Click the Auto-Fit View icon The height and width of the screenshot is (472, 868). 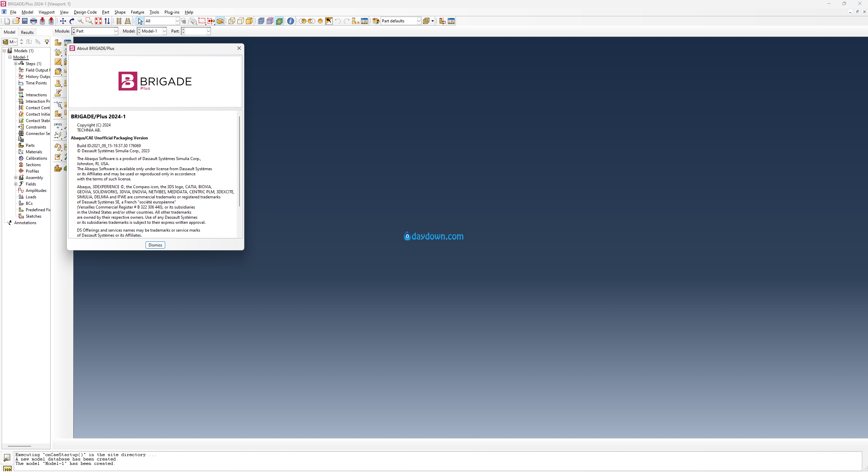tap(98, 21)
